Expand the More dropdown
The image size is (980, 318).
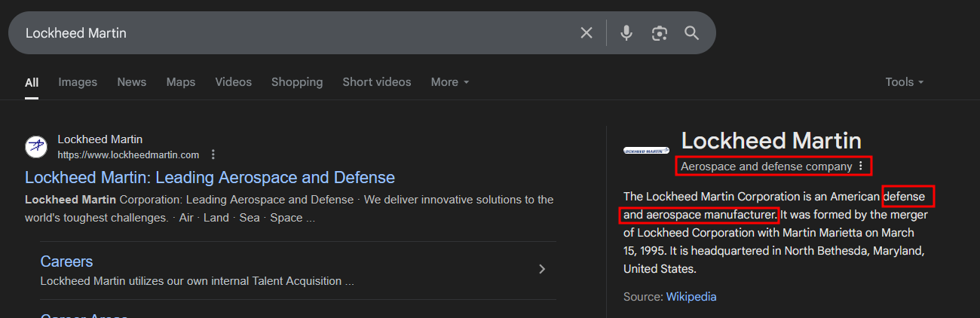450,82
